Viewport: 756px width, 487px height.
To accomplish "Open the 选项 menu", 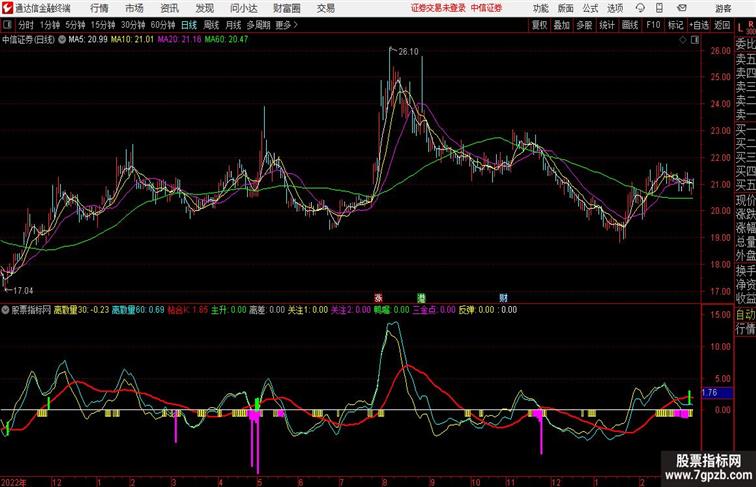I will (615, 8).
